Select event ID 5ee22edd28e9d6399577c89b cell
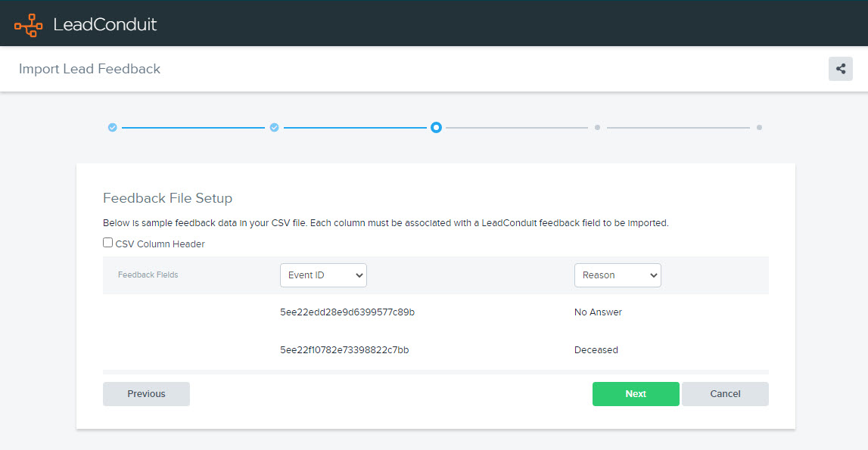This screenshot has height=450, width=868. pos(347,312)
